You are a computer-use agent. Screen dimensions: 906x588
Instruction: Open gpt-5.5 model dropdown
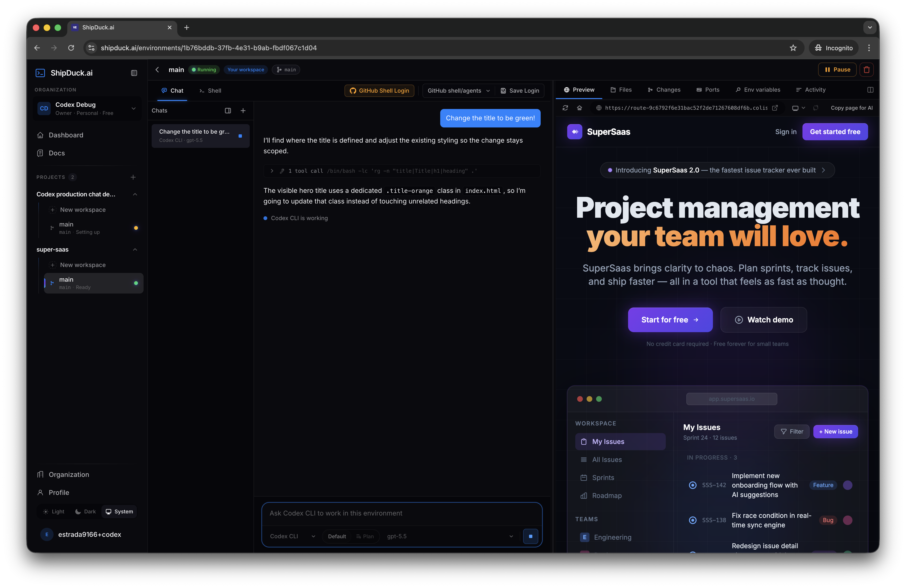click(450, 536)
